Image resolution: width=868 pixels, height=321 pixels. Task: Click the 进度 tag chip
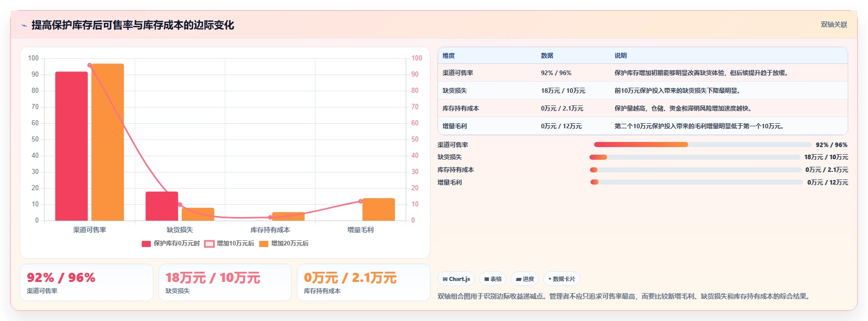tap(525, 279)
